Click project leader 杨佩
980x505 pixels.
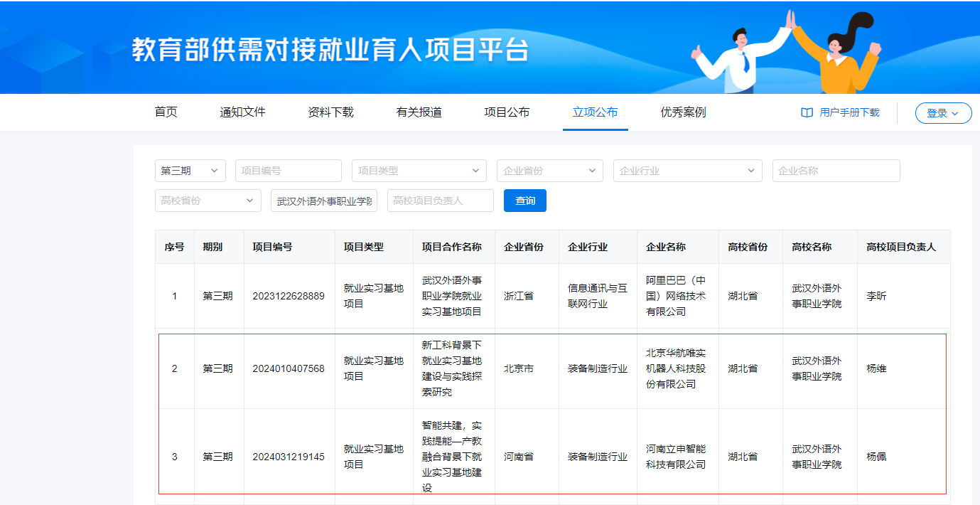coord(877,457)
